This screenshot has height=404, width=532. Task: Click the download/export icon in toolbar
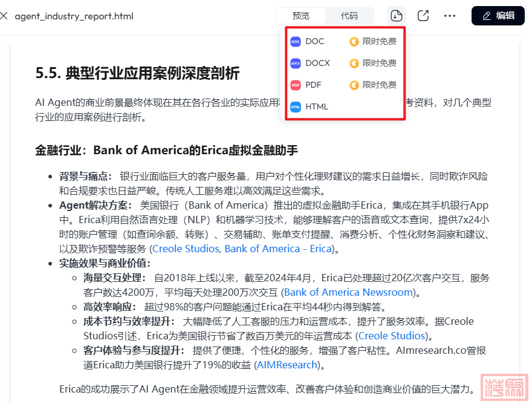397,16
